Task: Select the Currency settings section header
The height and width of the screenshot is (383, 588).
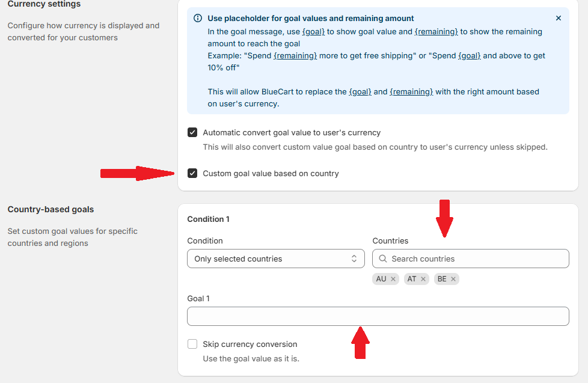Action: (44, 5)
